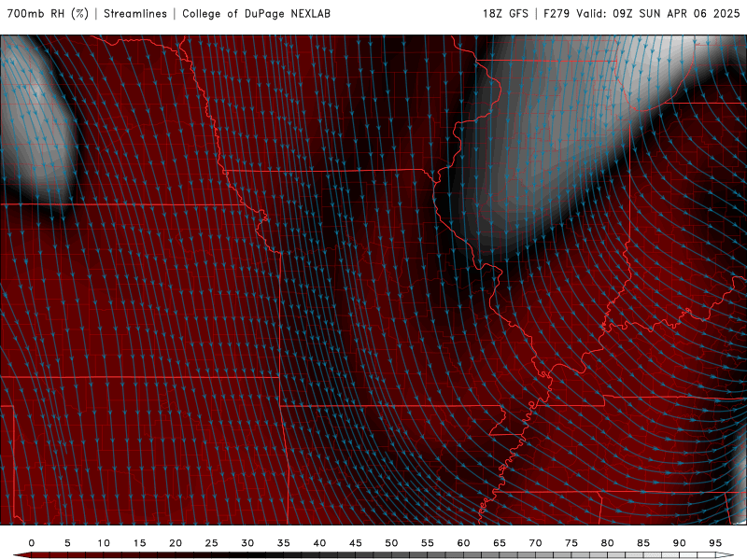Click the "F279" forecast hour text
Screen dimensions: 747x560
point(557,13)
